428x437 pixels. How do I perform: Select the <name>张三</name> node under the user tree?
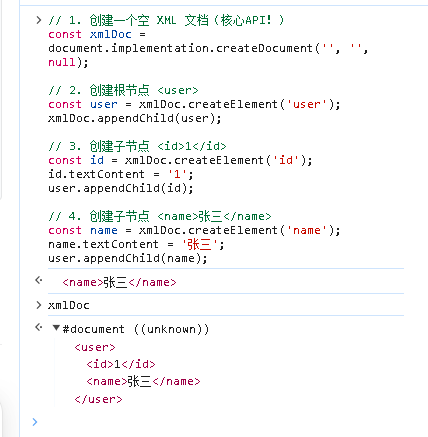pyautogui.click(x=143, y=381)
